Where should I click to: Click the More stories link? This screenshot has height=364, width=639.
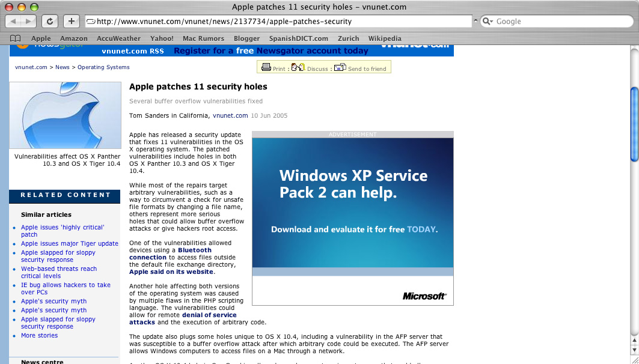[x=40, y=336]
